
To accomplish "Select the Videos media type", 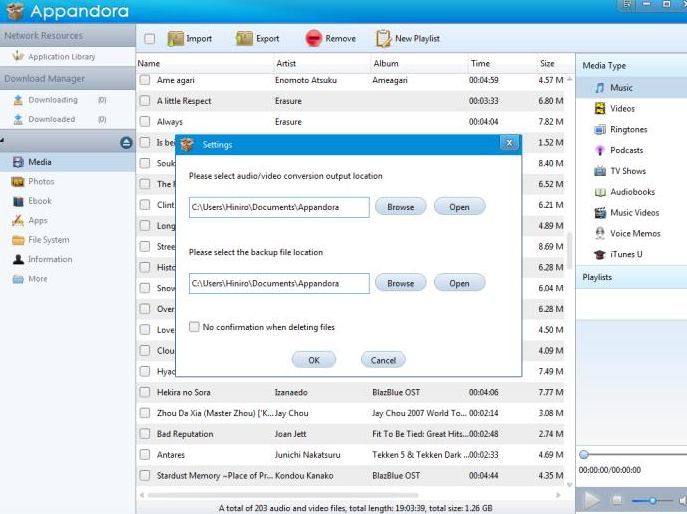I will [x=622, y=109].
